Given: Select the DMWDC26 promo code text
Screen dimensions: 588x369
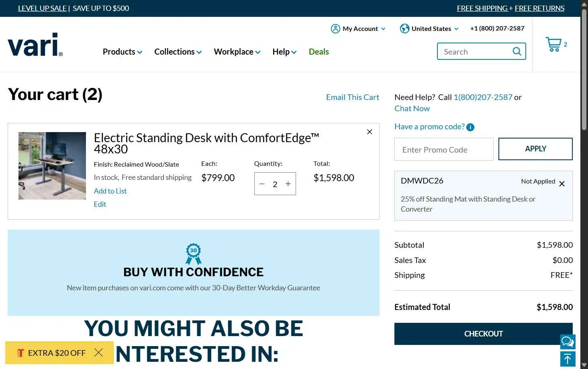Looking at the screenshot, I should click(422, 181).
